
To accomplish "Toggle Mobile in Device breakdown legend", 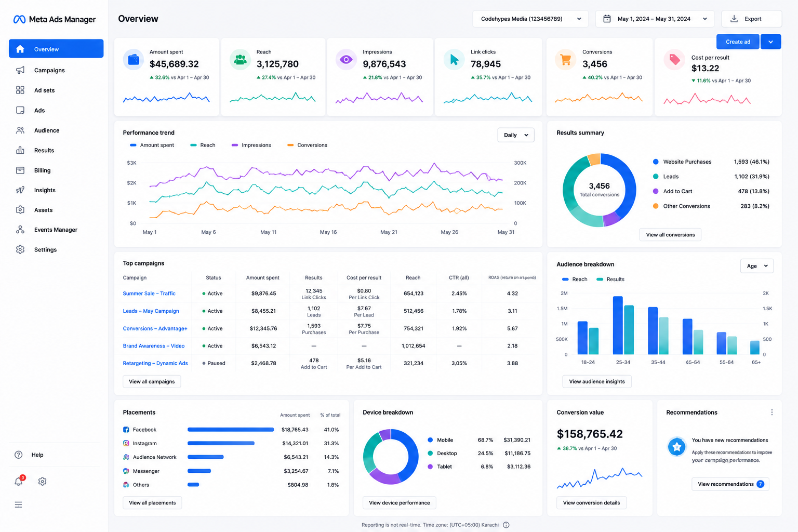I will coord(440,440).
